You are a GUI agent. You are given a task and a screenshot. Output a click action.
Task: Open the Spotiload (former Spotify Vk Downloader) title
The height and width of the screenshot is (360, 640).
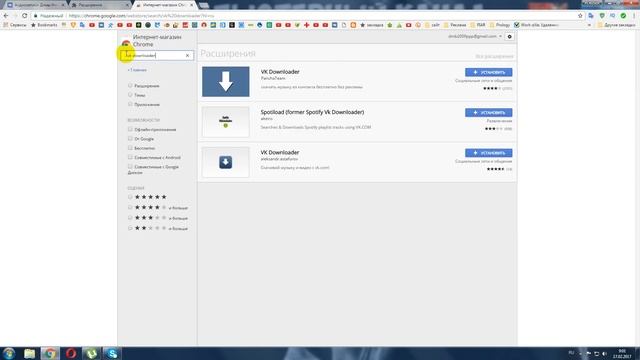312,112
